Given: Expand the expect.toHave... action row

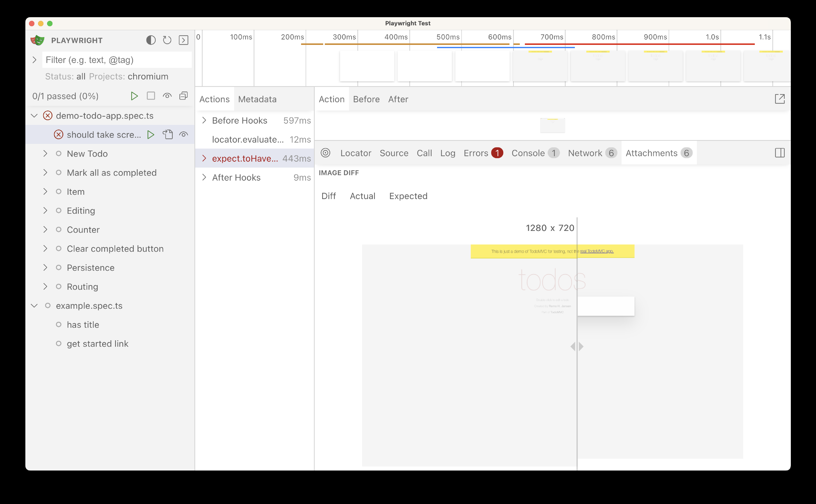Looking at the screenshot, I should [x=204, y=158].
